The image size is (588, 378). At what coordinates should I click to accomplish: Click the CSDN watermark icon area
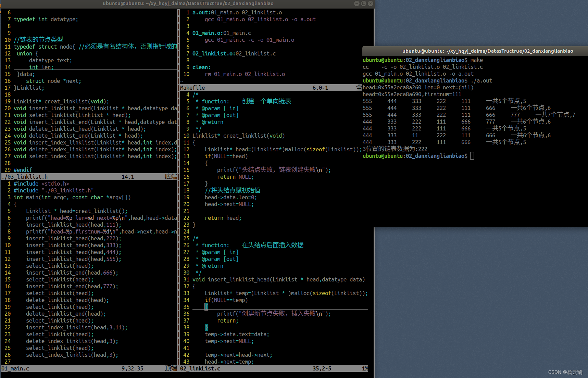(565, 372)
